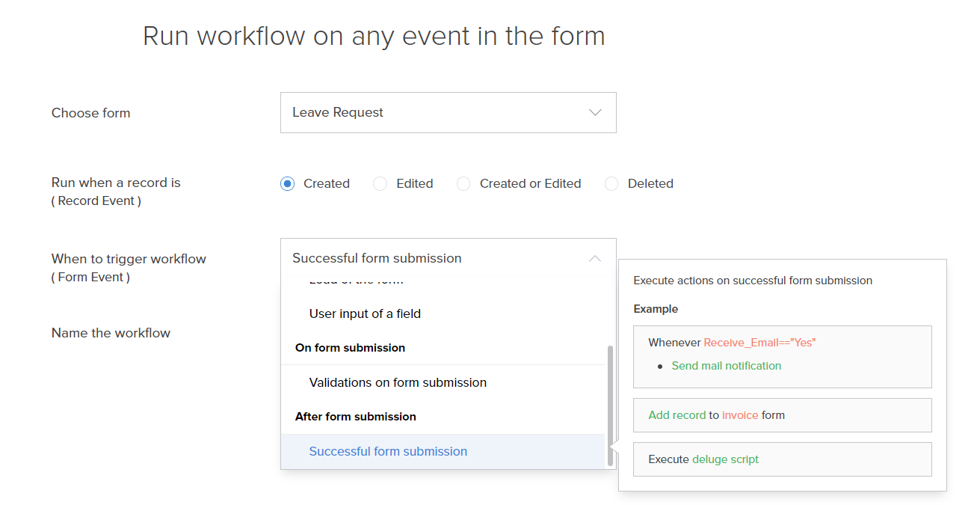This screenshot has width=980, height=505.
Task: Select 'Validations on form submission' option
Action: 398,383
